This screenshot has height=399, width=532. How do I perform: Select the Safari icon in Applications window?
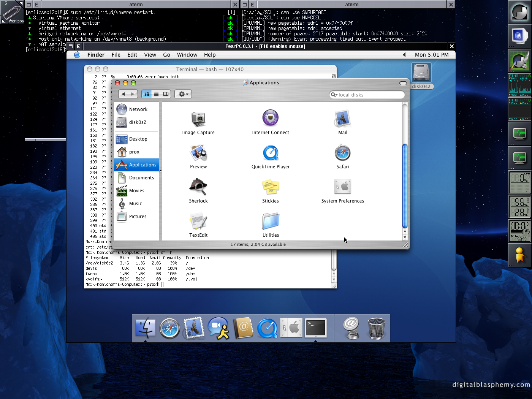click(342, 153)
